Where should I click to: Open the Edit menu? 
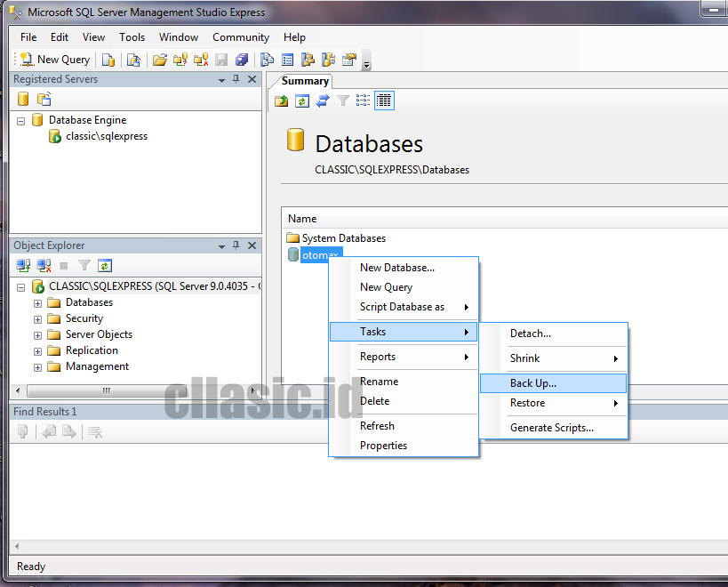click(x=60, y=37)
